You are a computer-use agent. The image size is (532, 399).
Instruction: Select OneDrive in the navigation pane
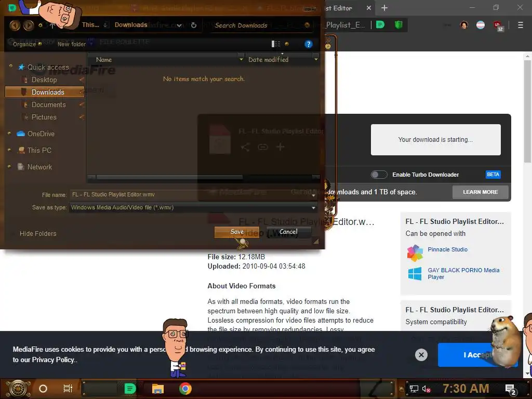41,134
